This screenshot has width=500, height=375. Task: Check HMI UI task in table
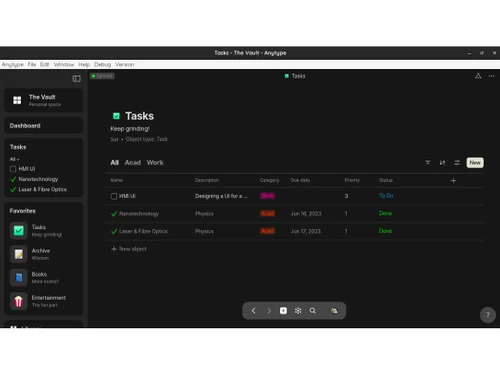(114, 196)
